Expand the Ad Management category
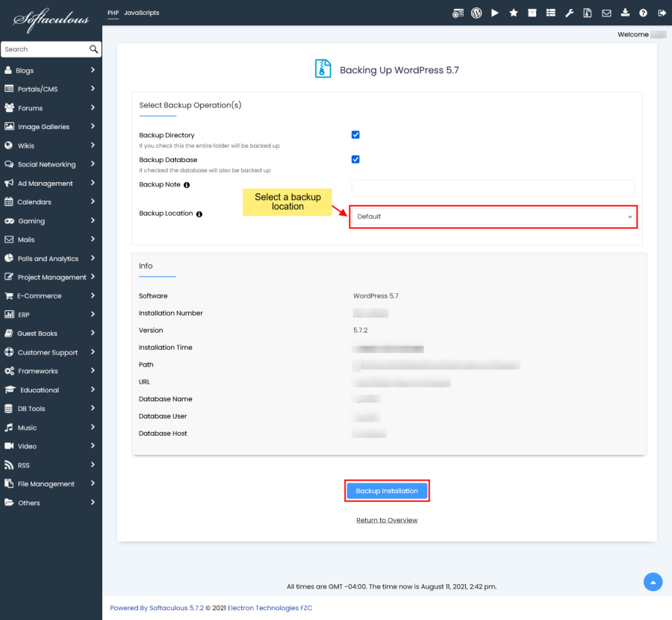Screen dimensions: 672x620 [51, 184]
